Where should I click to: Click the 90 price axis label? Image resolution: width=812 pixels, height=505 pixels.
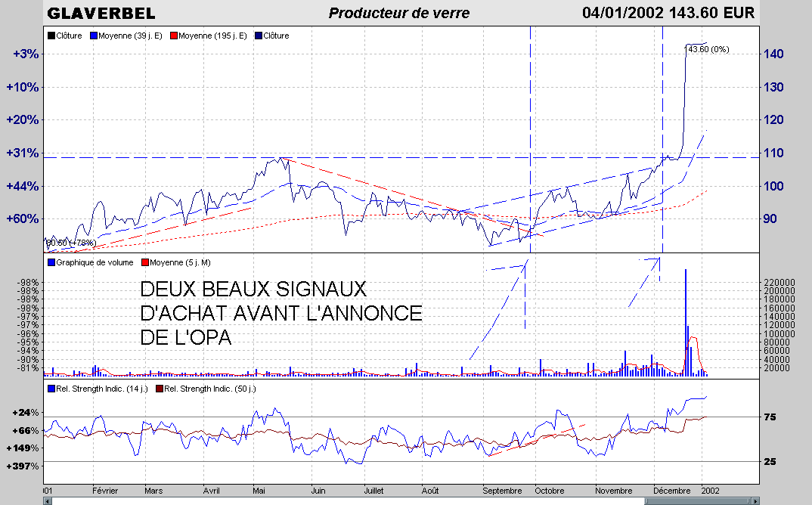click(x=770, y=218)
